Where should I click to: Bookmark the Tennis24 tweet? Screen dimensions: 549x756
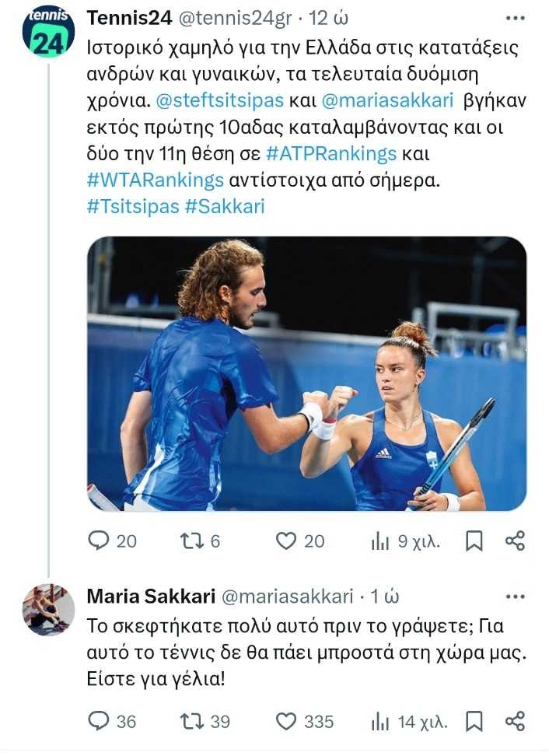(474, 541)
